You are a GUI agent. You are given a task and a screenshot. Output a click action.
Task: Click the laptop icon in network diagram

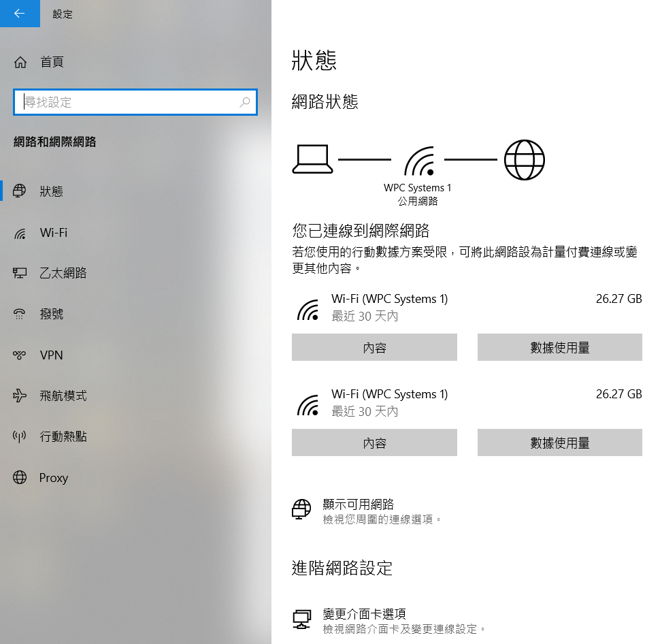click(312, 160)
